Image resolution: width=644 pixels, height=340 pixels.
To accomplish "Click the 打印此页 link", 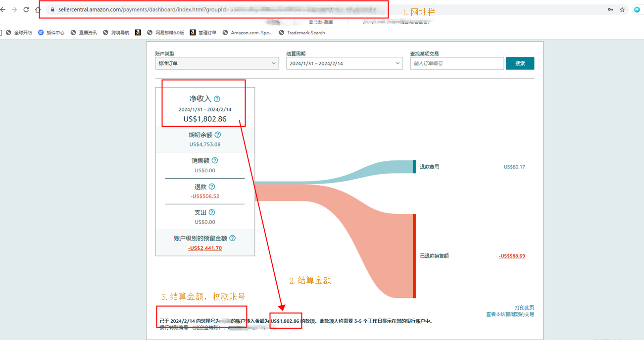I will tap(524, 307).
